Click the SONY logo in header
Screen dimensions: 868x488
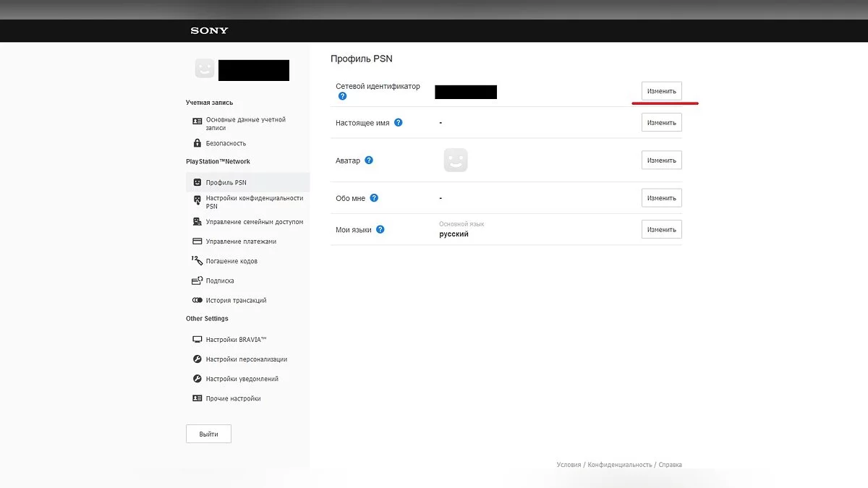(x=209, y=30)
